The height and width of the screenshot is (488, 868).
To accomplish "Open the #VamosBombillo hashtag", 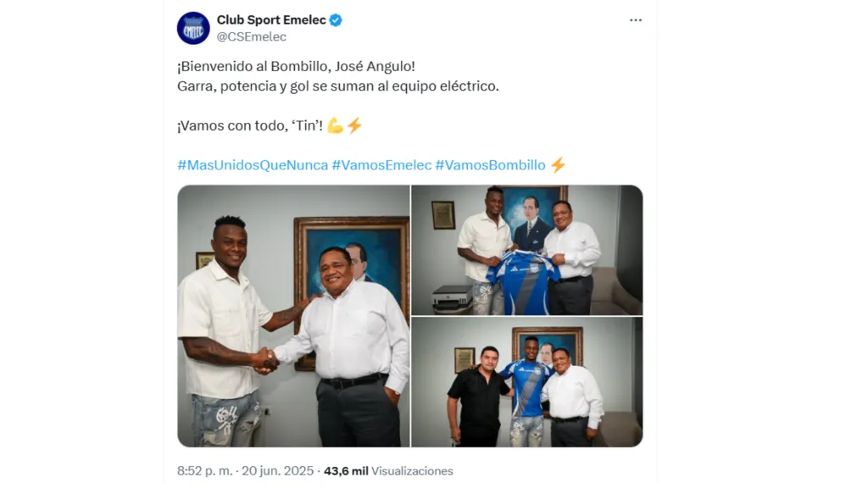I will [490, 165].
